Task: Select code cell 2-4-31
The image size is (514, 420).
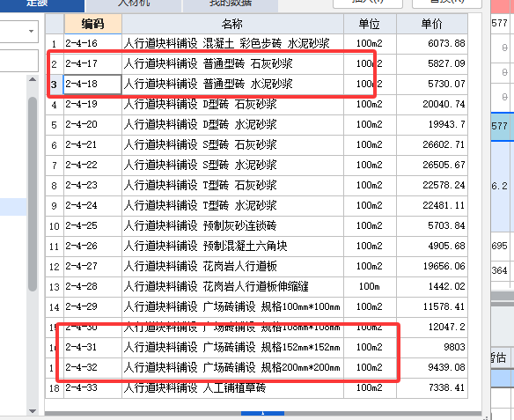Action: [x=92, y=347]
